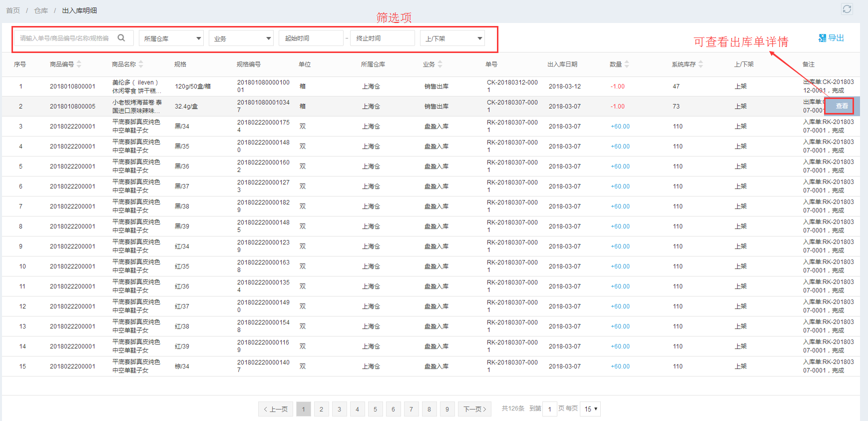Click spec 红/37 in row 12

click(x=182, y=306)
